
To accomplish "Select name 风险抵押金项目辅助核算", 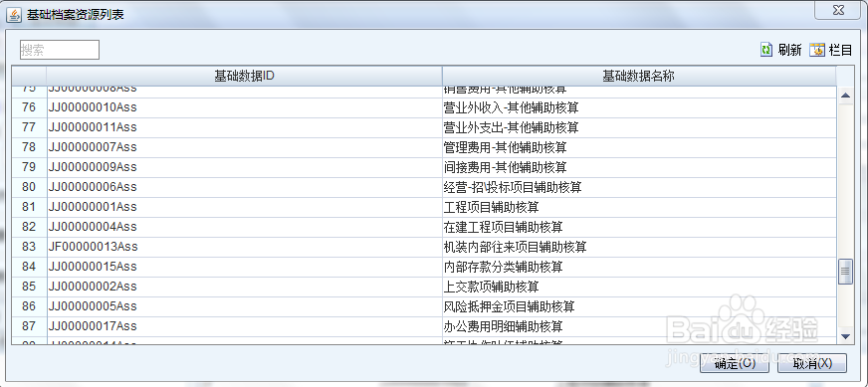I will 639,306.
